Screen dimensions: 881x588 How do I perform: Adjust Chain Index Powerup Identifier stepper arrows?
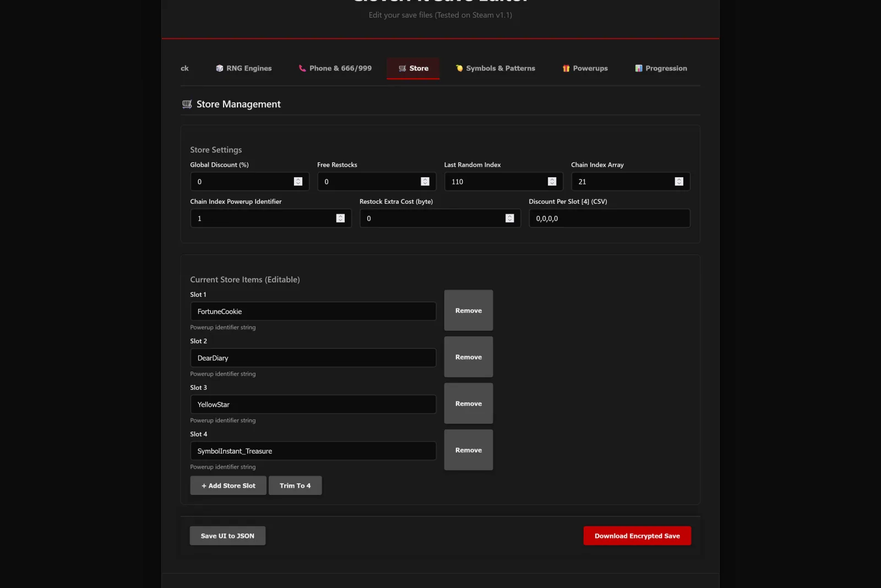tap(340, 219)
